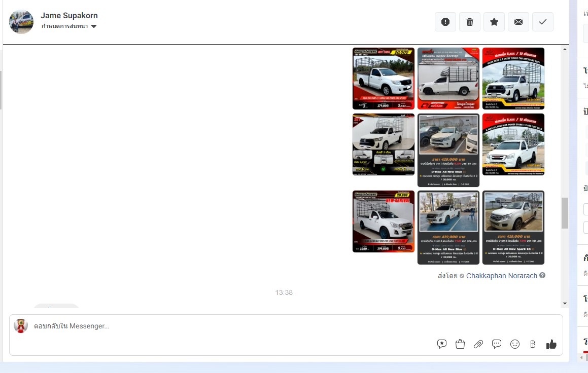Screen dimensions: 588x373
Task: Open the white Vigo truck image priced 279,000
Action: 383,78
